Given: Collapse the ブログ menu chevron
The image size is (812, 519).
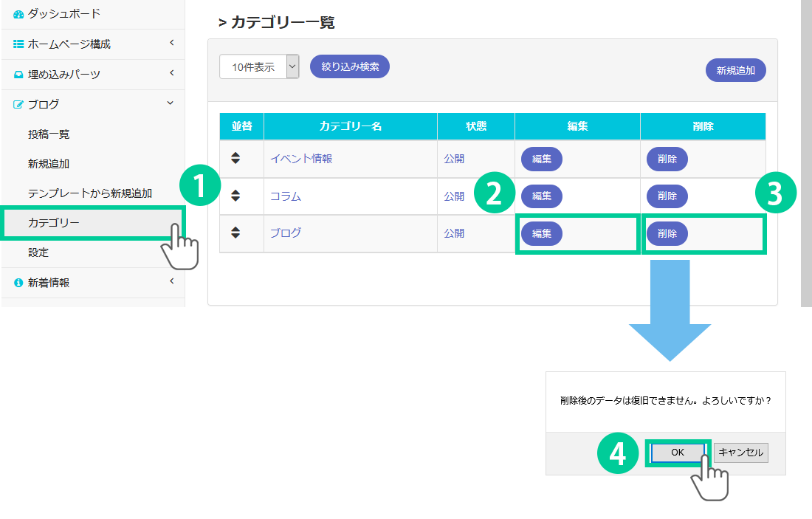Looking at the screenshot, I should [171, 103].
